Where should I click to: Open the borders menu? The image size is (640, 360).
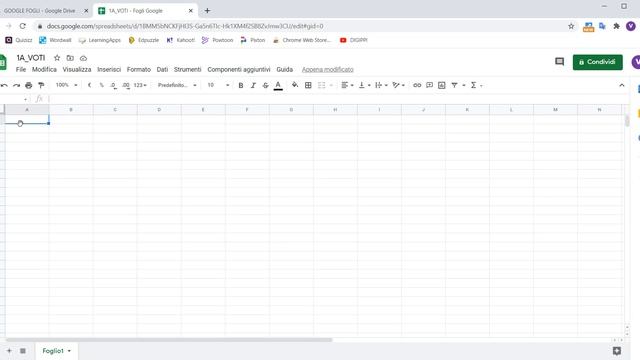coord(308,85)
